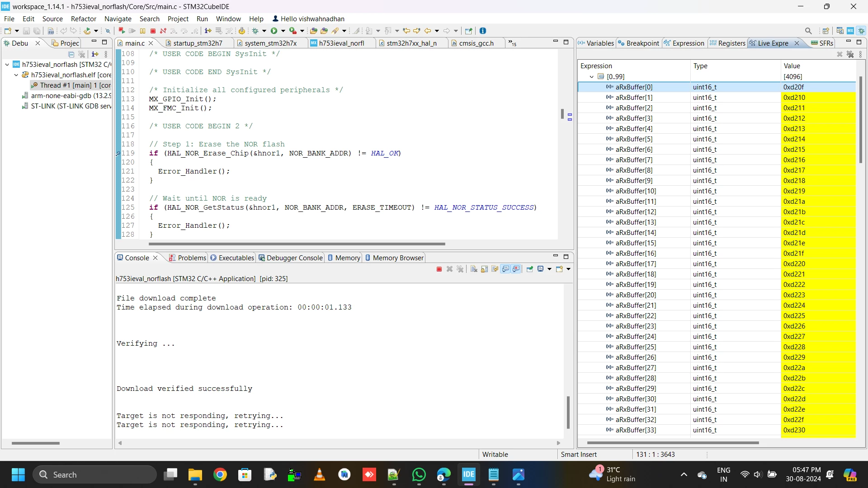868x488 pixels.
Task: Click Collapse All in the Debug view
Action: click(x=71, y=54)
